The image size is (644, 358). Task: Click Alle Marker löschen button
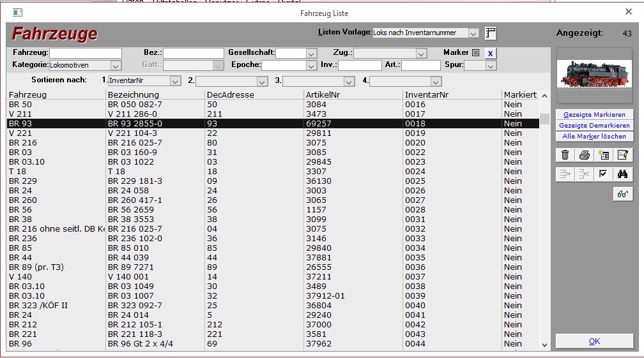(594, 136)
